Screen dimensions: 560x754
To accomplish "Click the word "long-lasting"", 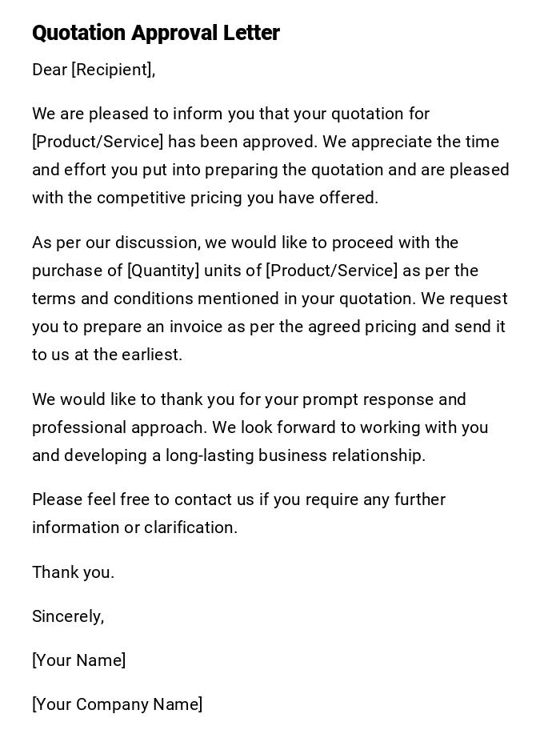I will (214, 455).
